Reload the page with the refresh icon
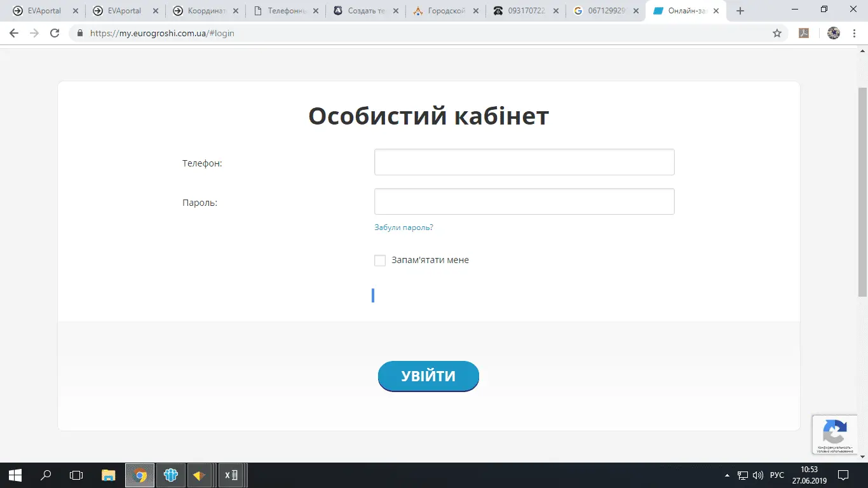868x488 pixels. pos(55,33)
